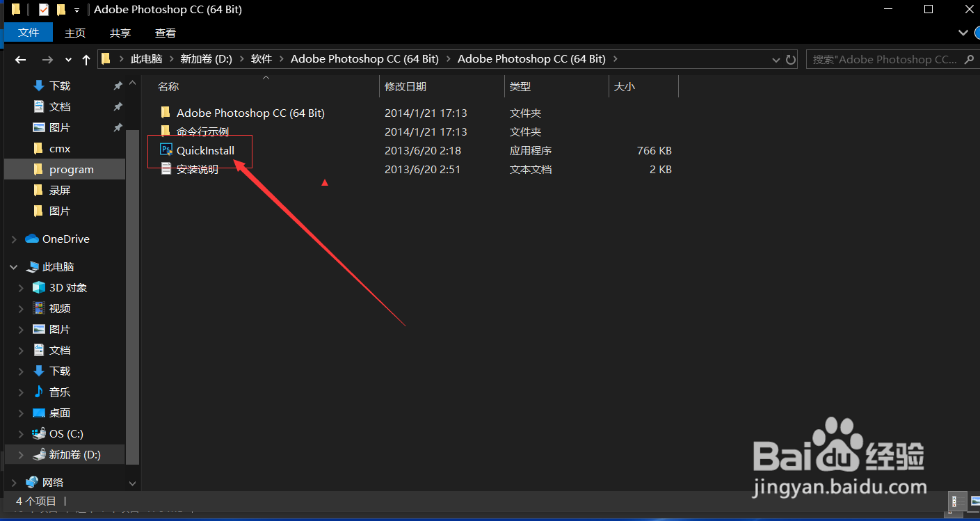Click 新加卷 (D:) in the address breadcrumb
980x521 pixels.
[x=207, y=59]
